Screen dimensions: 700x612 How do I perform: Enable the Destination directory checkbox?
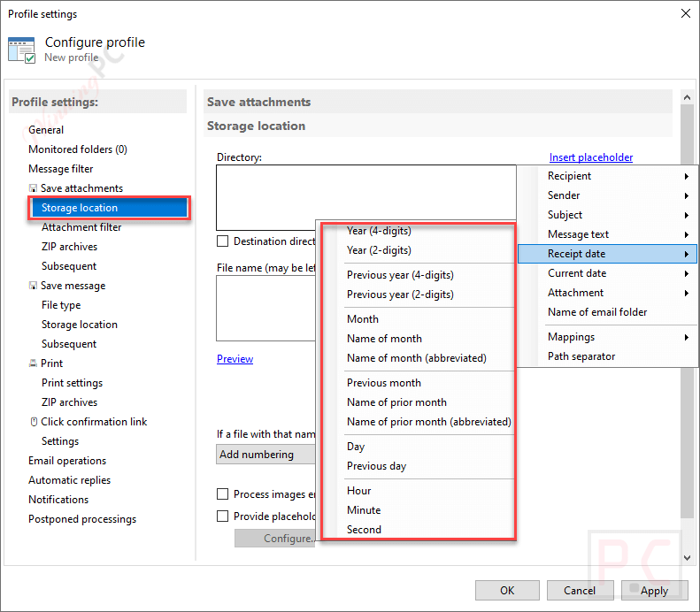coord(223,241)
